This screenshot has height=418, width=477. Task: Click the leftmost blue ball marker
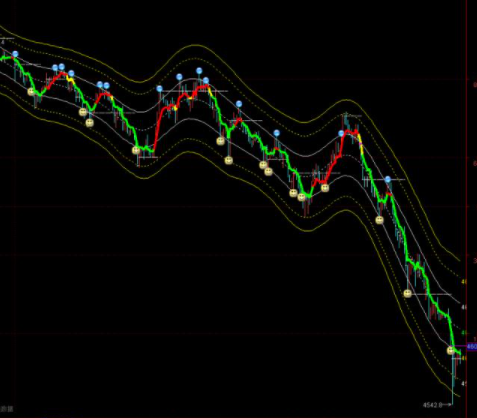(x=15, y=54)
